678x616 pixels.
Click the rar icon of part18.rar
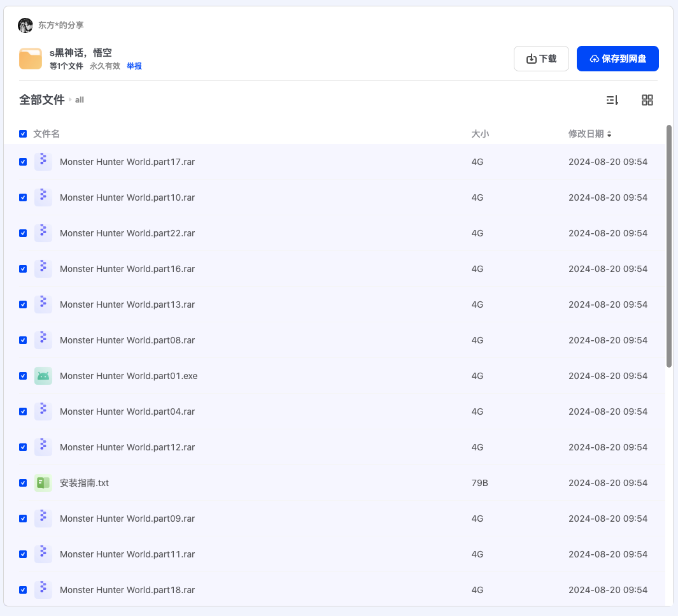43,590
